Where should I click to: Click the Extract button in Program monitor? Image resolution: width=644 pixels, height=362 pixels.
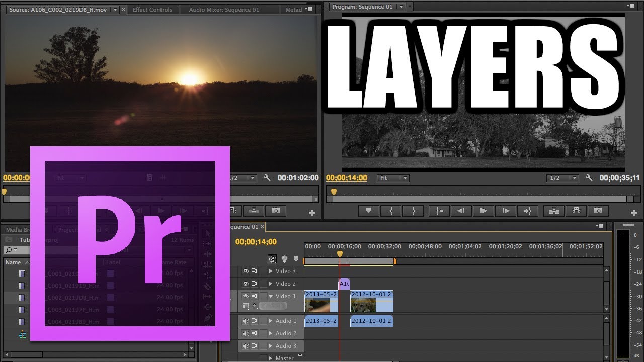[x=576, y=211]
